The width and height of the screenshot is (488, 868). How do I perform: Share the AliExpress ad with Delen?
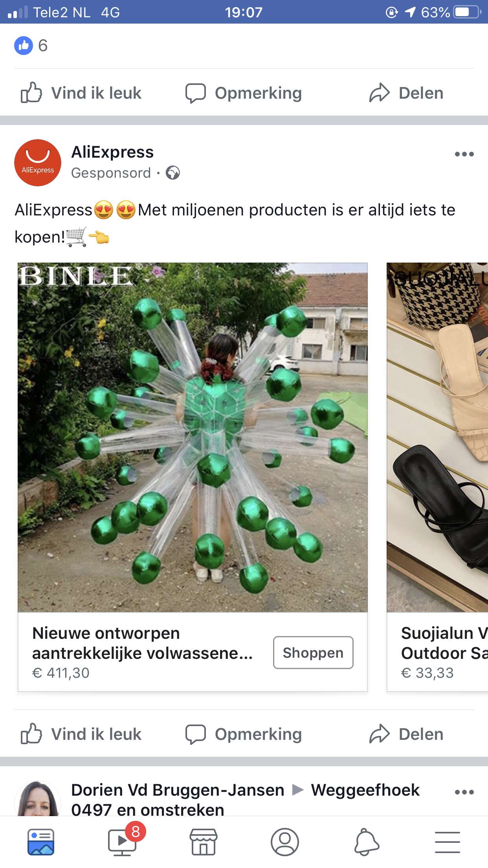(x=406, y=734)
